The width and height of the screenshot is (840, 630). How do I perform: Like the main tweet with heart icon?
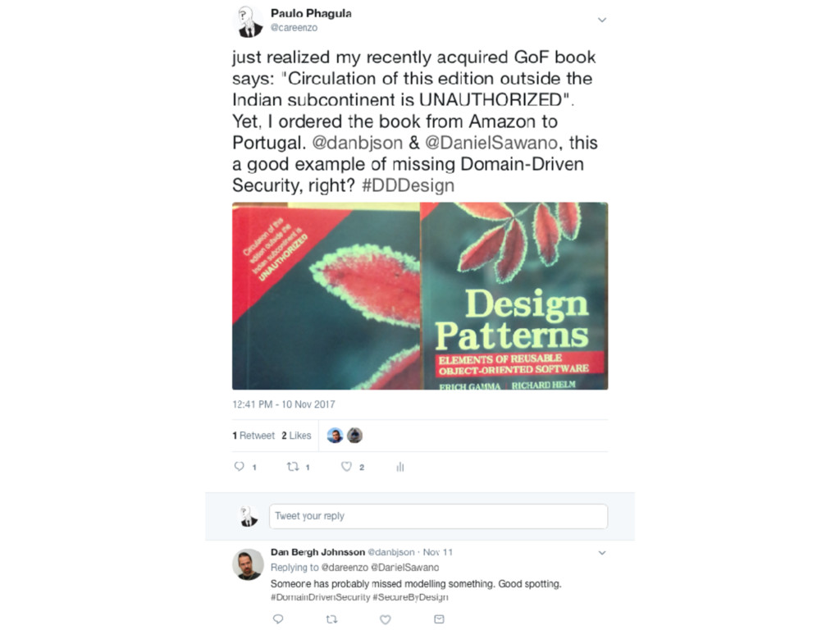pyautogui.click(x=347, y=467)
